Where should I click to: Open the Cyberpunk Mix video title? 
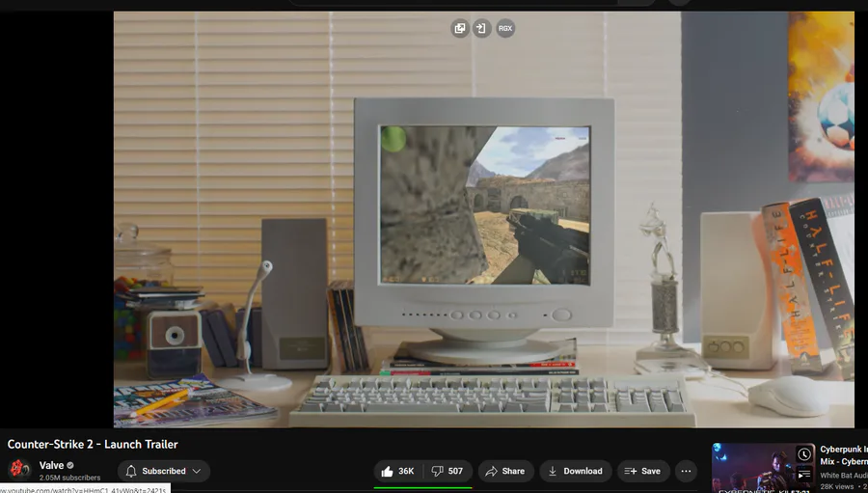[844, 454]
